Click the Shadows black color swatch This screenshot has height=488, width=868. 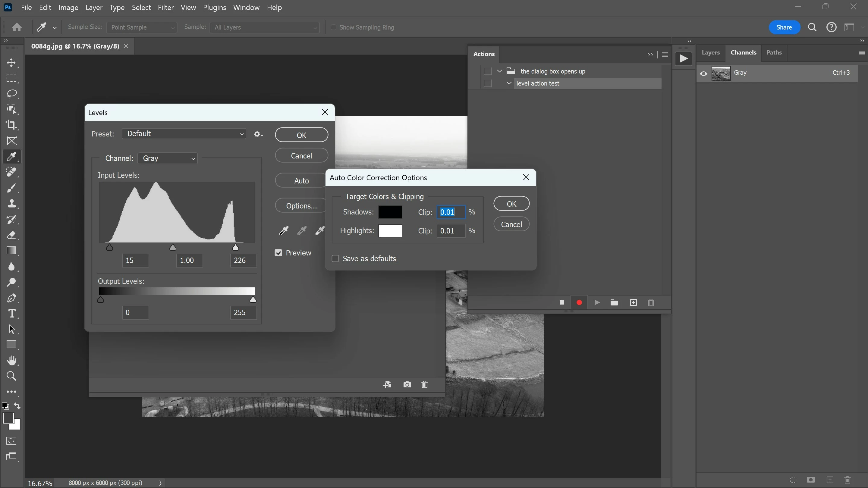[x=390, y=212]
